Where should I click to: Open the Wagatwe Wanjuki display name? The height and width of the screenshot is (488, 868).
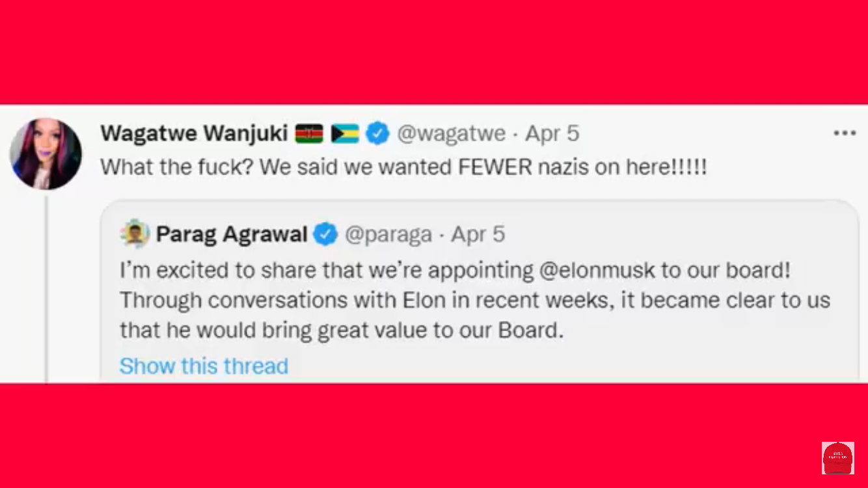tap(194, 133)
